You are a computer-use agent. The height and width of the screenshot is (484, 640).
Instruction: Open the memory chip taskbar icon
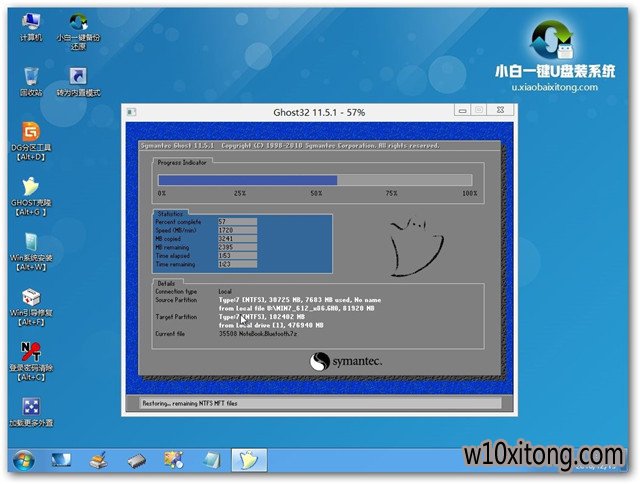(x=136, y=461)
